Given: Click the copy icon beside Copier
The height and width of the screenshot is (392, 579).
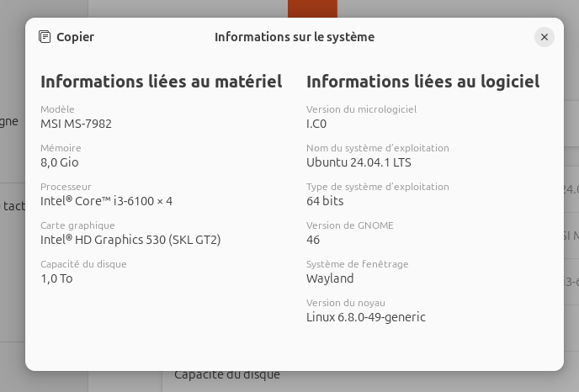Looking at the screenshot, I should (45, 37).
